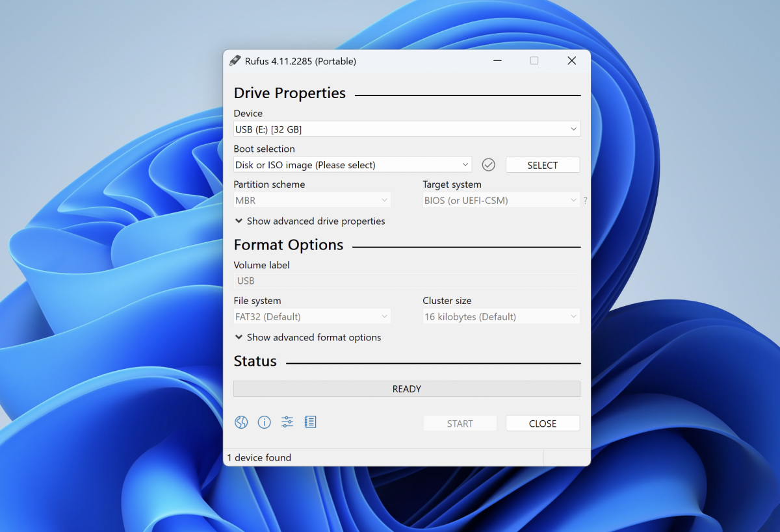Open the Partition scheme MBR dropdown
This screenshot has width=780, height=532.
click(x=312, y=201)
